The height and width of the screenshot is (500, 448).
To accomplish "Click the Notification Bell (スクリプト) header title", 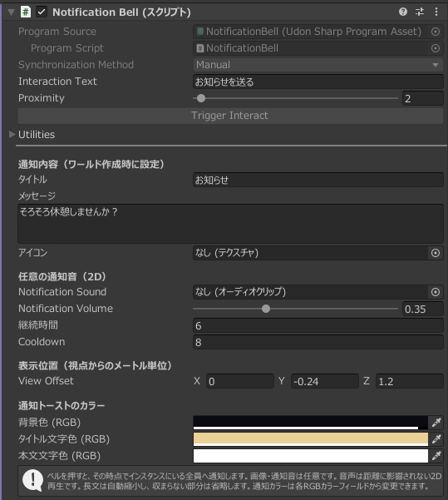I will click(121, 12).
